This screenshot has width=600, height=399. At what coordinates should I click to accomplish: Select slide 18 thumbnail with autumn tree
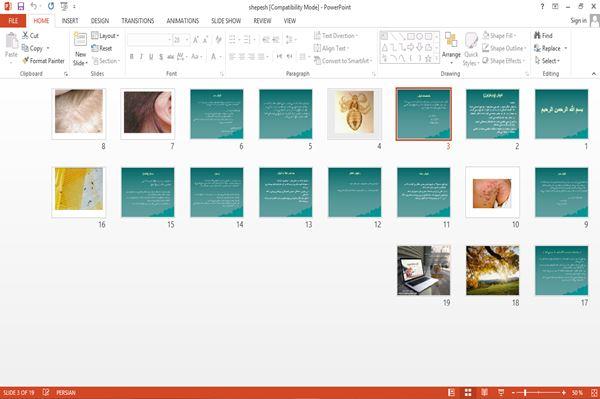pos(492,270)
